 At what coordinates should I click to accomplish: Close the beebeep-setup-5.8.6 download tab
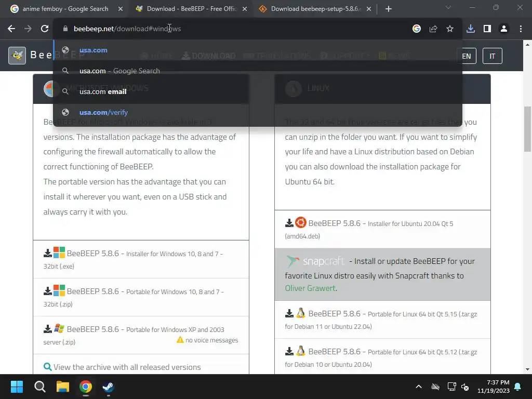[x=369, y=9]
